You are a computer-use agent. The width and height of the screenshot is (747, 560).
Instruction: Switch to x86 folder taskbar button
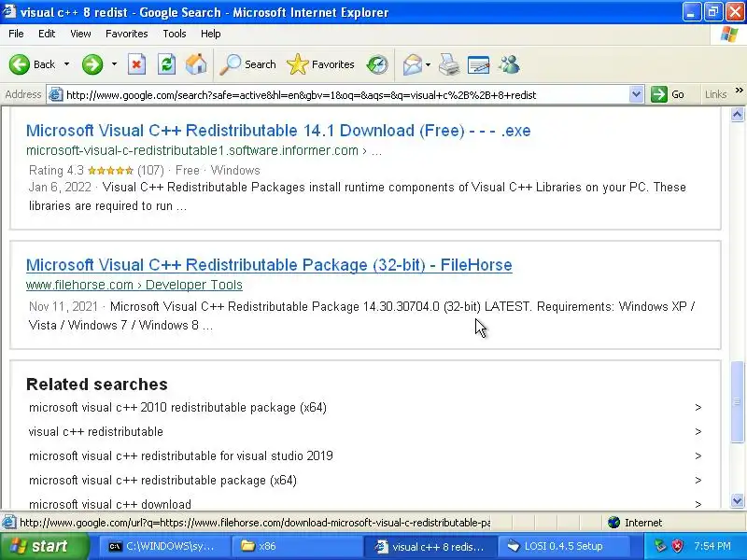296,546
